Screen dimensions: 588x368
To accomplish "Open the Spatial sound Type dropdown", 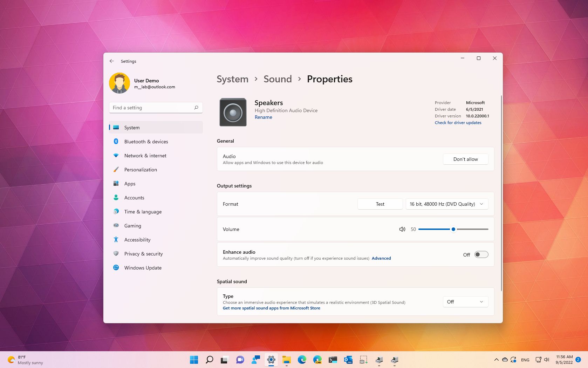I will [x=465, y=302].
